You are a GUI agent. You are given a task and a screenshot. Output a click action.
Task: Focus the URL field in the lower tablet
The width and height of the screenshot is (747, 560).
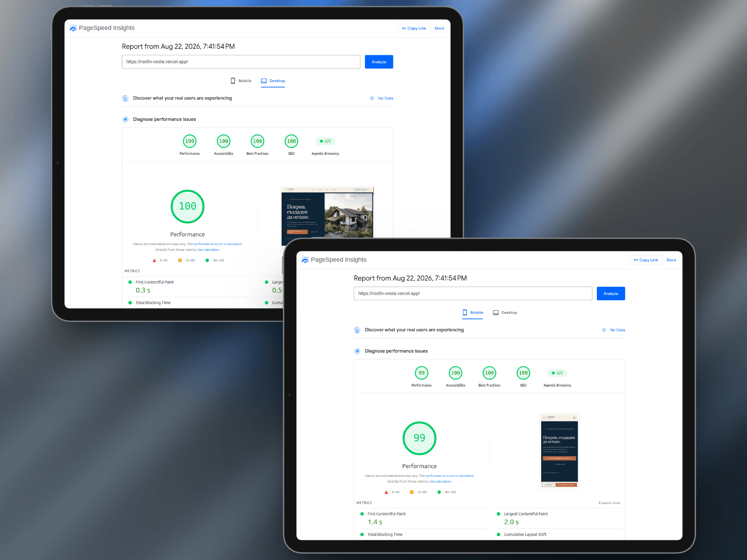point(473,294)
